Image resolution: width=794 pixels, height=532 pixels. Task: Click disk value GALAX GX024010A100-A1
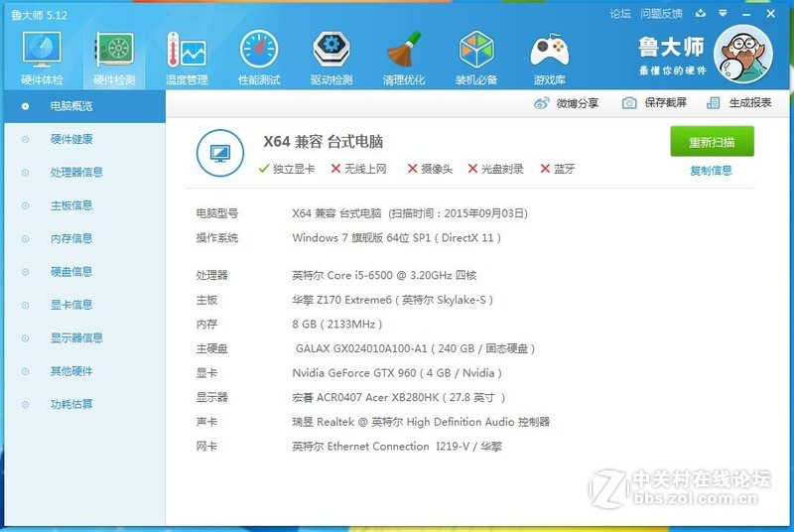pyautogui.click(x=415, y=348)
